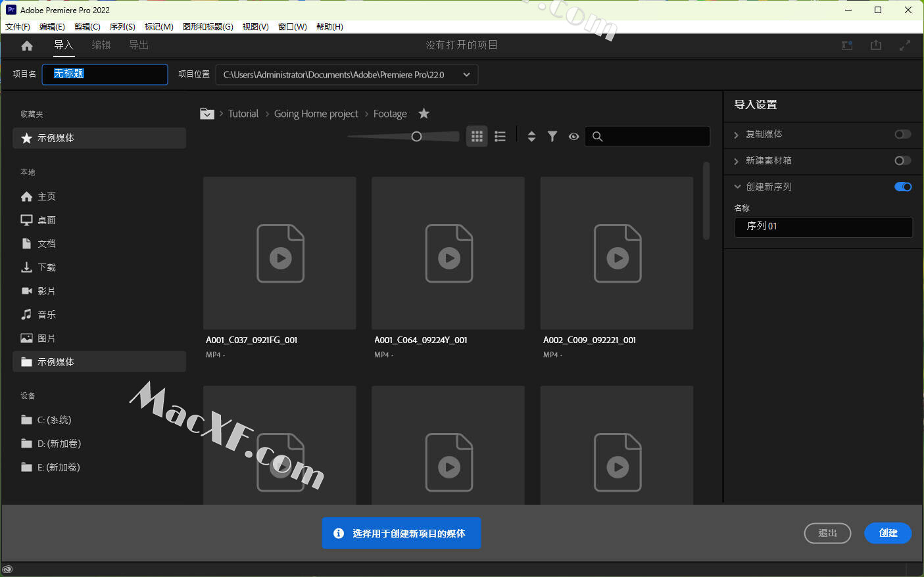Image resolution: width=924 pixels, height=577 pixels.
Task: Click the 项目名 input field
Action: point(105,74)
